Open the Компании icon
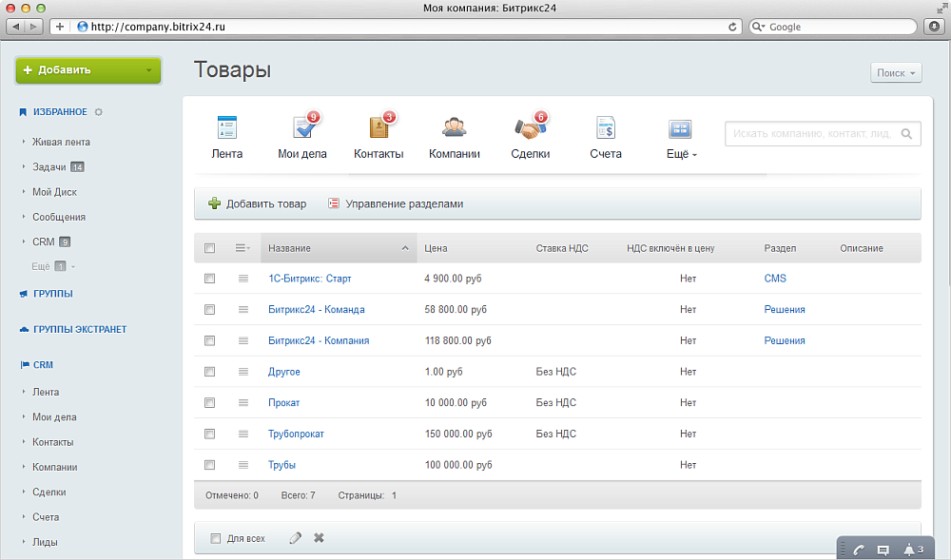 454,128
